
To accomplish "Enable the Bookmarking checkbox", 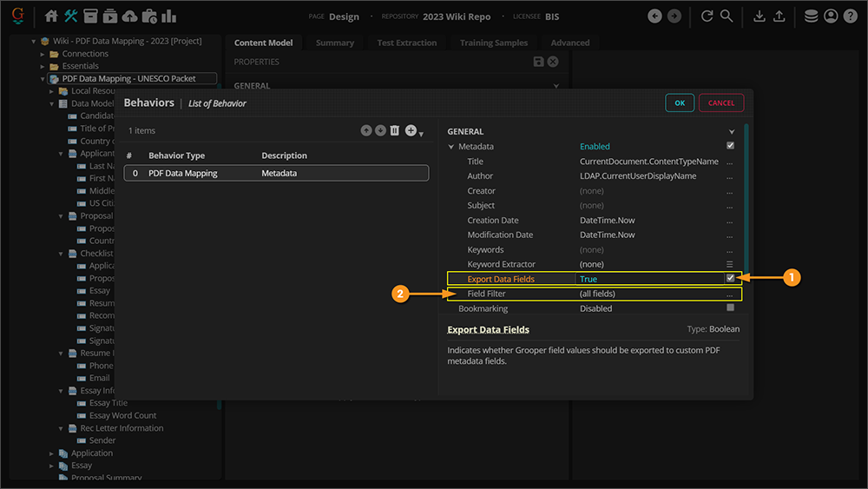I will (730, 308).
